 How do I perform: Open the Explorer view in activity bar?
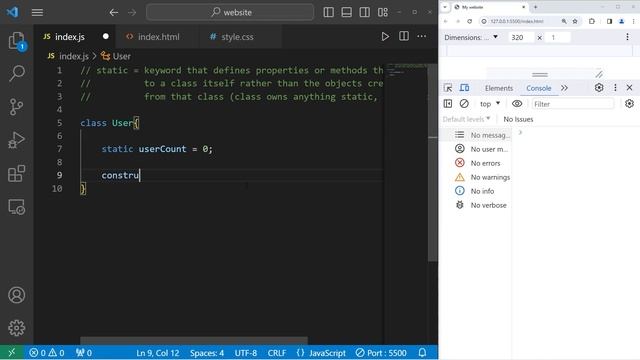(x=17, y=41)
